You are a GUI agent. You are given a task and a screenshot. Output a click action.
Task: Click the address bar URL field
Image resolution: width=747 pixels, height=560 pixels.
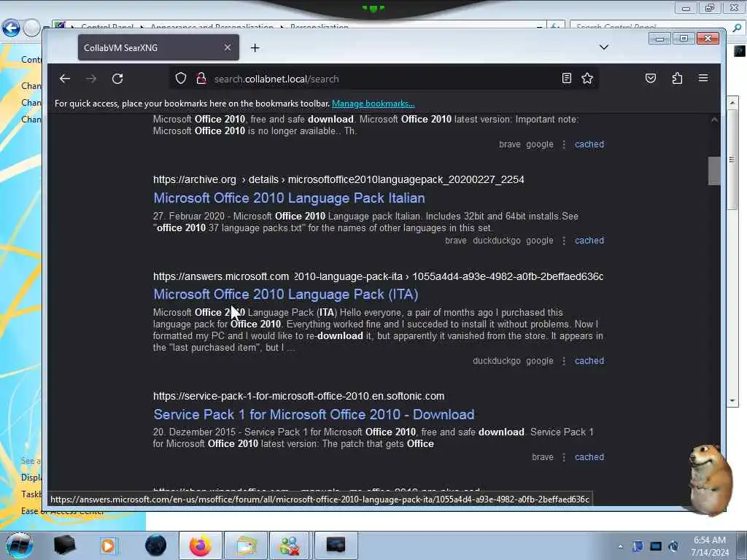point(384,79)
